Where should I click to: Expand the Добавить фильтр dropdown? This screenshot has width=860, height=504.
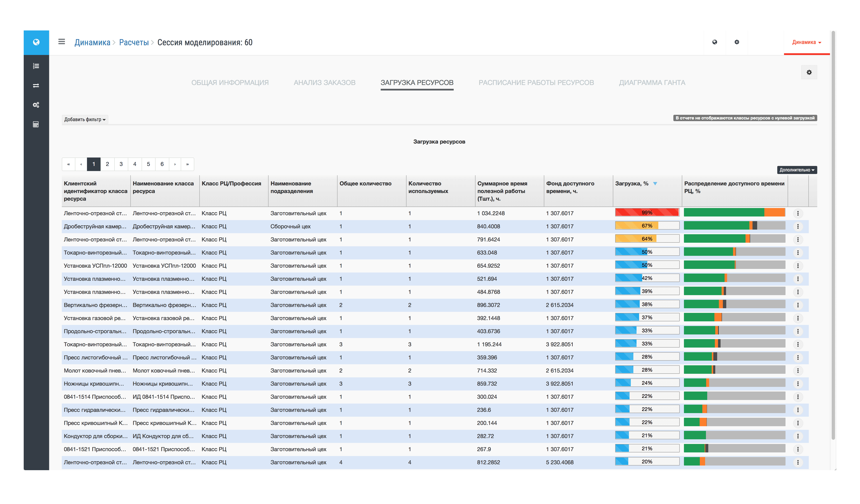tap(85, 119)
